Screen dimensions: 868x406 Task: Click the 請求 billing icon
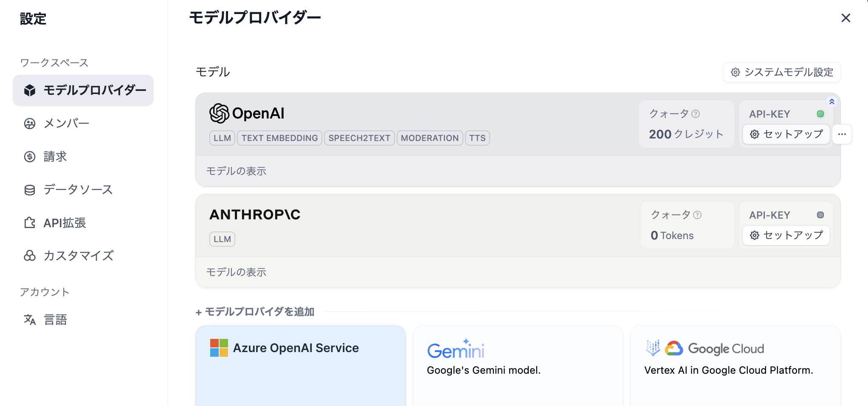tap(29, 156)
